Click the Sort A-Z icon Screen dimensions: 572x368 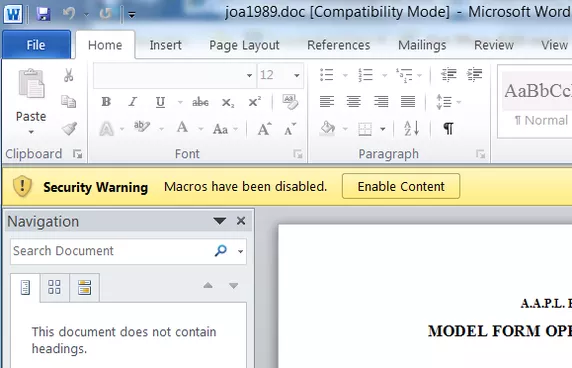pyautogui.click(x=411, y=128)
